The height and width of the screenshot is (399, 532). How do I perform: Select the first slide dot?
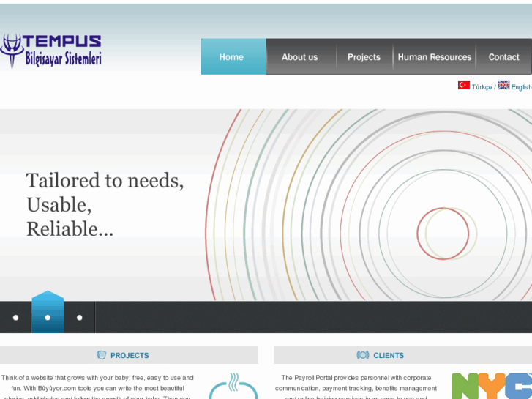15,318
